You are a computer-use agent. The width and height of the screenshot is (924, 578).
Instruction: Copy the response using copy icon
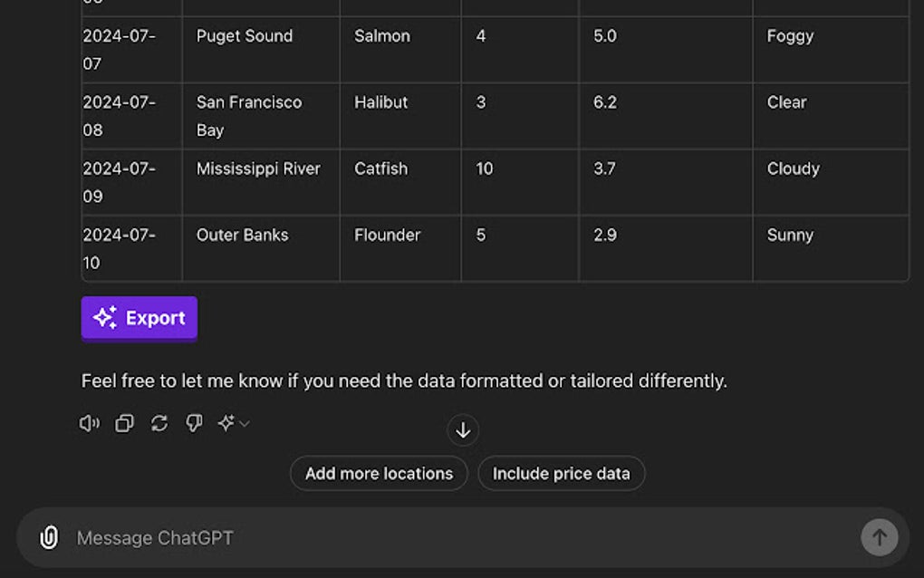coord(123,423)
